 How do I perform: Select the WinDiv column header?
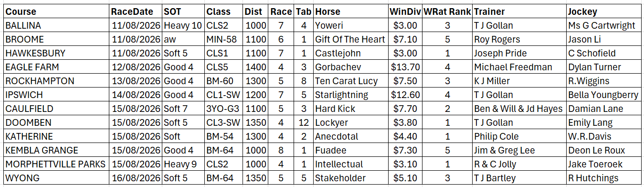click(x=404, y=11)
